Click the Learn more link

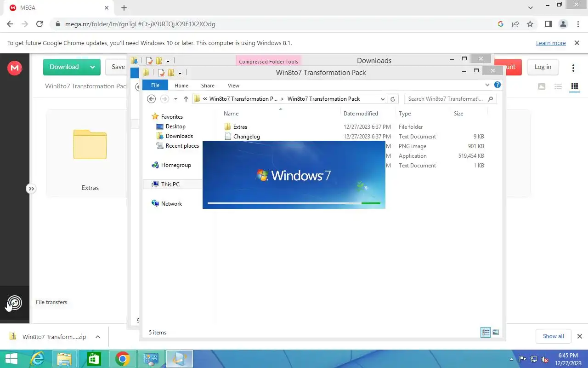tap(551, 43)
